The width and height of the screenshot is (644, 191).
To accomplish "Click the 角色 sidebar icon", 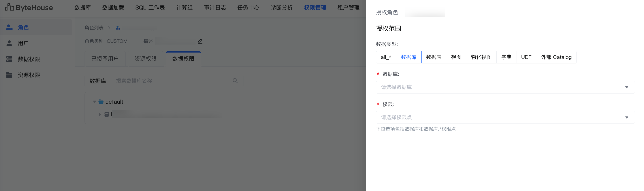I will pos(9,28).
